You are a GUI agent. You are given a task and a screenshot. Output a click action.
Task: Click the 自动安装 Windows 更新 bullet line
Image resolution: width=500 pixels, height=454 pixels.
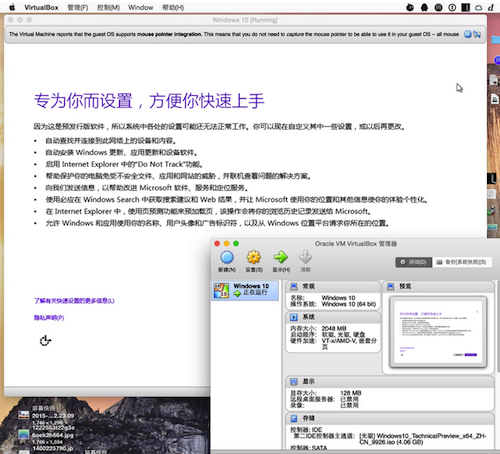pos(121,152)
